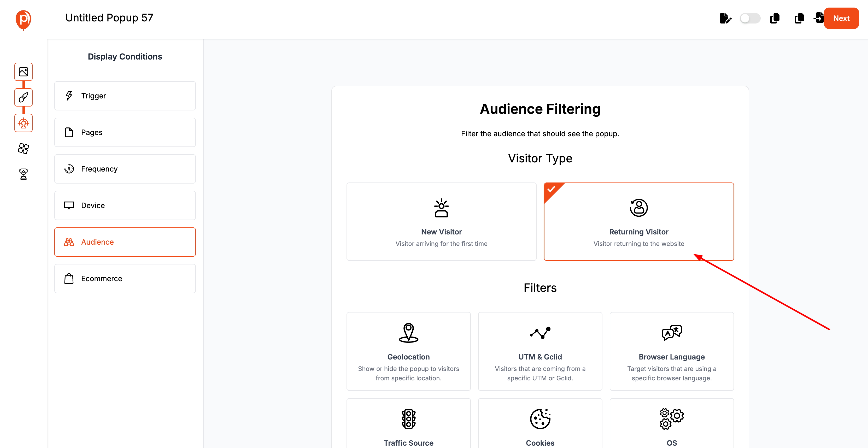The height and width of the screenshot is (448, 868).
Task: Toggle the popup activation switch
Action: [750, 19]
